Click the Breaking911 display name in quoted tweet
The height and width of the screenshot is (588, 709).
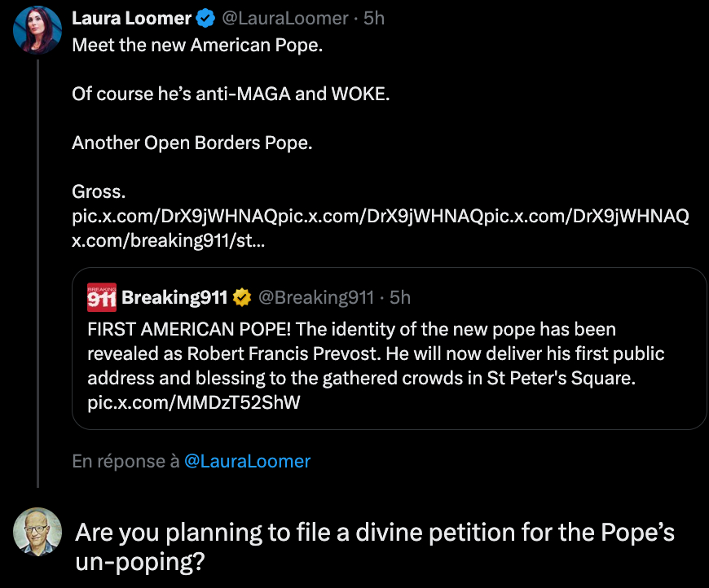tap(174, 298)
